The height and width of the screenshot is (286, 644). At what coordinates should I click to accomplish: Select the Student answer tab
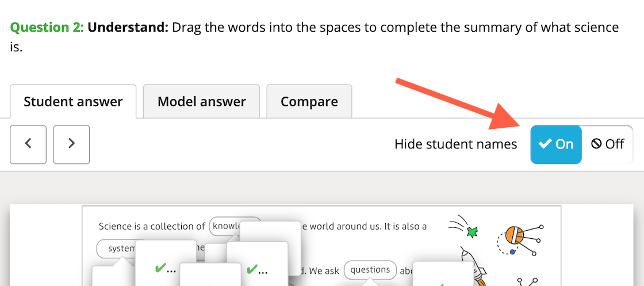(73, 101)
